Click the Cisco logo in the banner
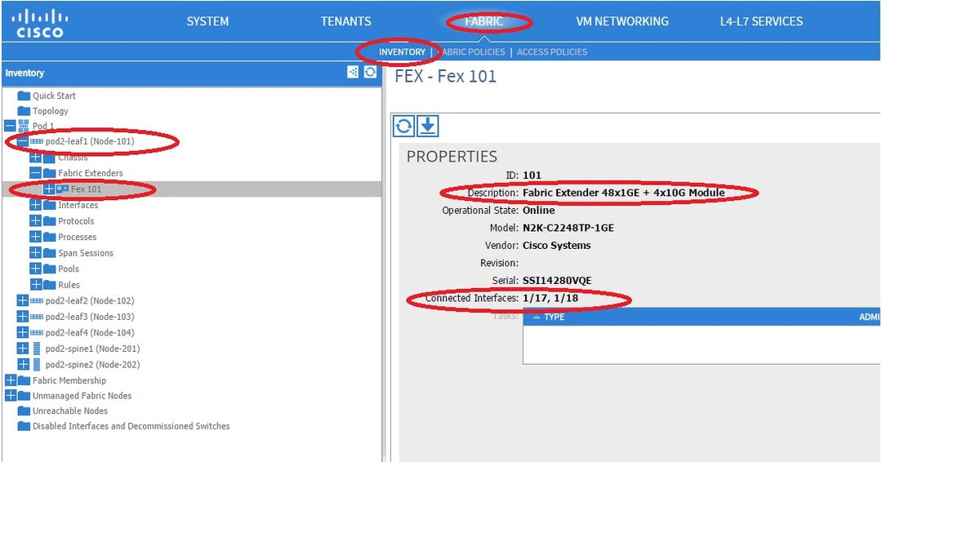Image resolution: width=980 pixels, height=551 pixels. [38, 22]
